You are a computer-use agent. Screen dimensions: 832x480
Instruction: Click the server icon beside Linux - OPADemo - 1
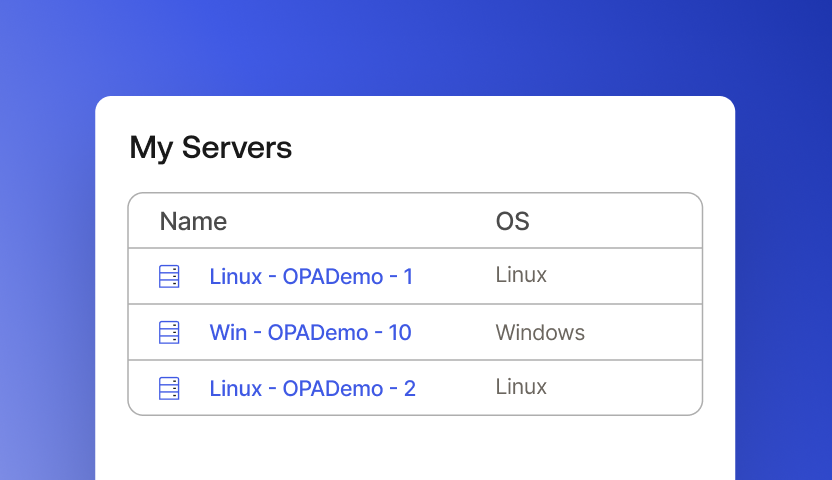click(x=169, y=277)
